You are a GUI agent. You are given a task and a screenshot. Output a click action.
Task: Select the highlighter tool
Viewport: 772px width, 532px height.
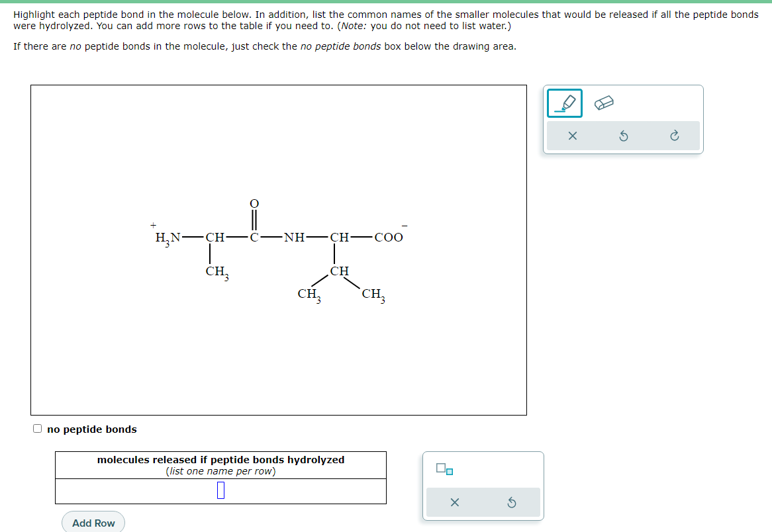[x=564, y=103]
